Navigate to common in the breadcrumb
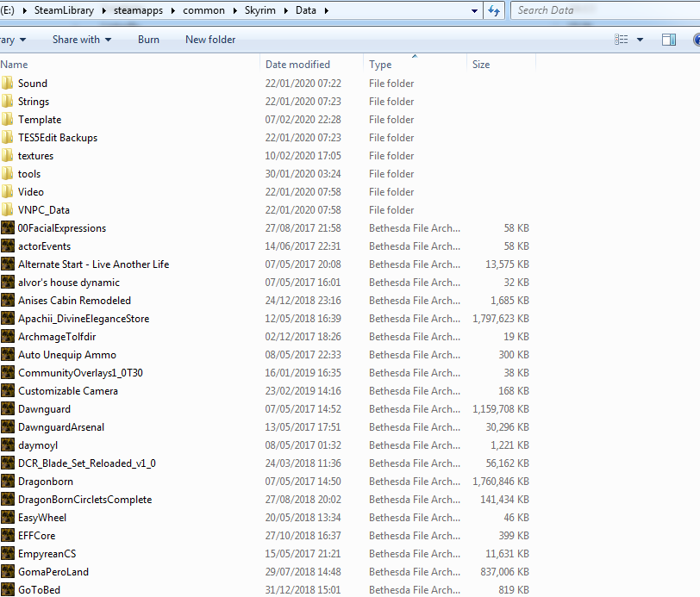700x597 pixels. pyautogui.click(x=203, y=10)
